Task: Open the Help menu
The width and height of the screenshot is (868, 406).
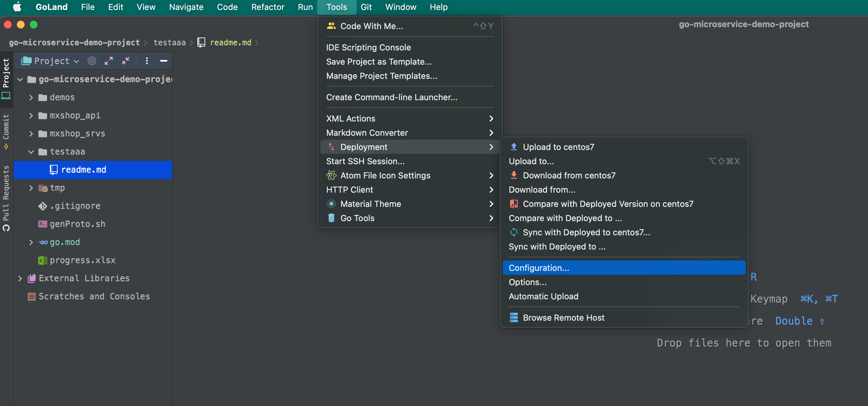Action: click(x=439, y=7)
